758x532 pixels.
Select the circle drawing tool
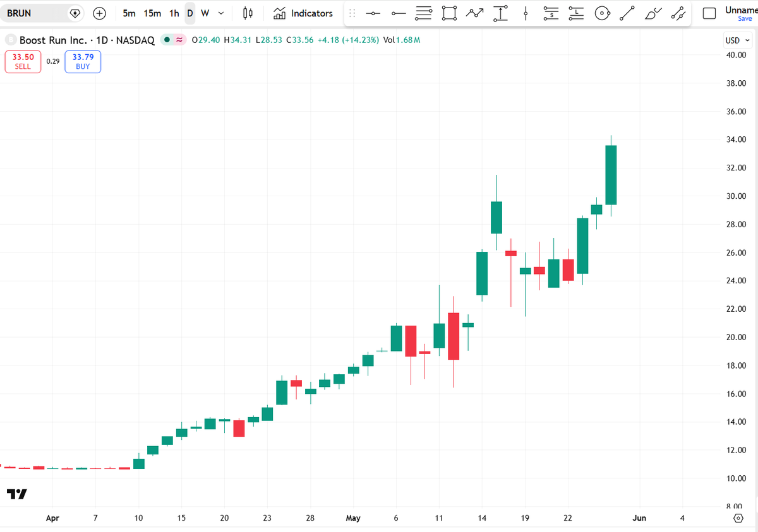[x=603, y=13]
